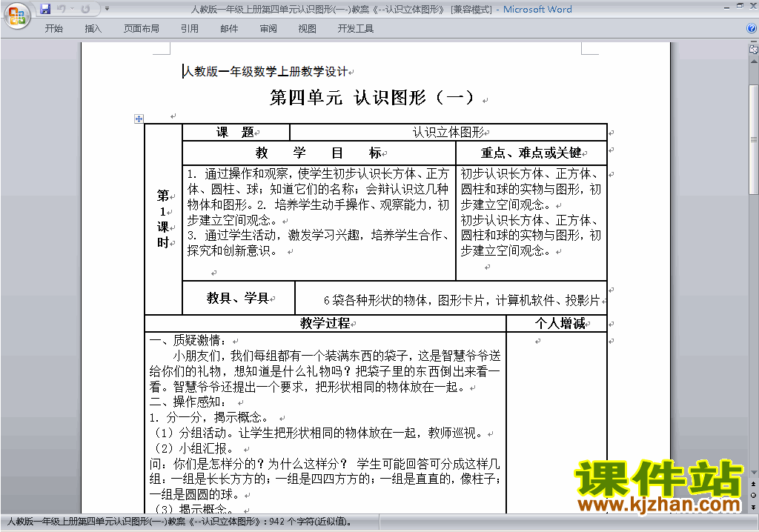
Task: Open the Office button menu
Action: click(17, 16)
